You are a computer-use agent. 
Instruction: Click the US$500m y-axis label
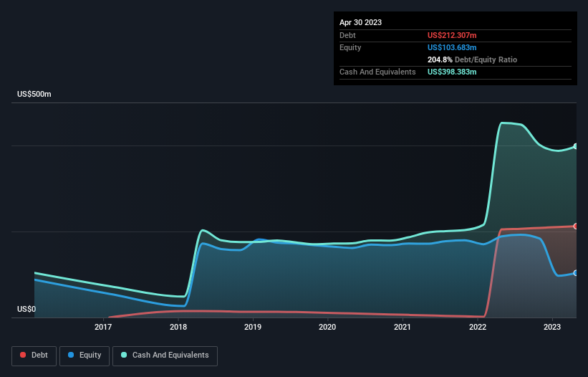(x=34, y=94)
